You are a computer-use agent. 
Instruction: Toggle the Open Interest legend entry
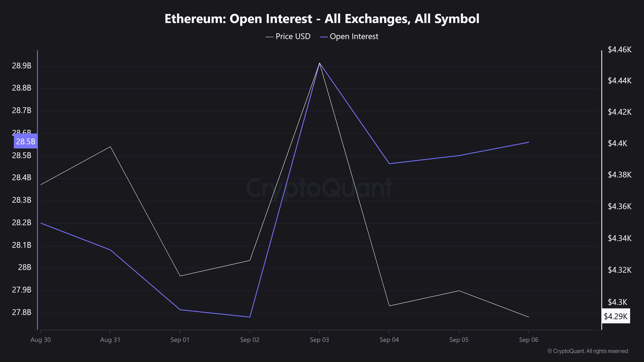pos(354,37)
